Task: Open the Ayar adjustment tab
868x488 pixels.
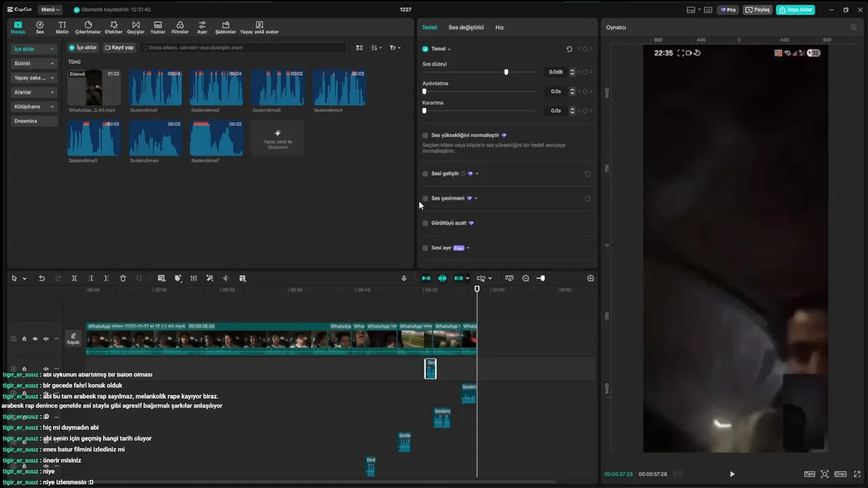Action: pos(202,27)
